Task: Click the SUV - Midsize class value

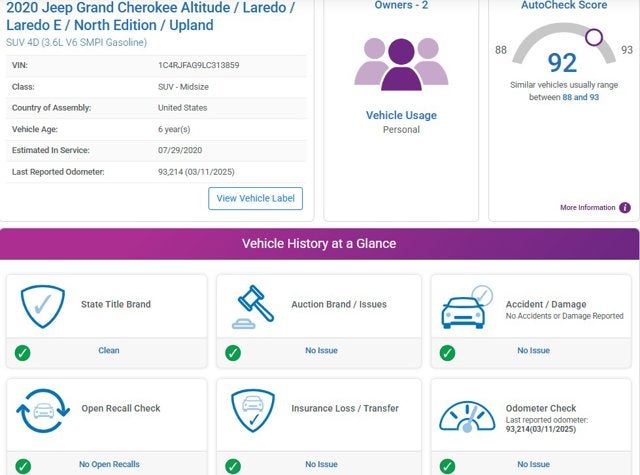Action: (x=183, y=87)
